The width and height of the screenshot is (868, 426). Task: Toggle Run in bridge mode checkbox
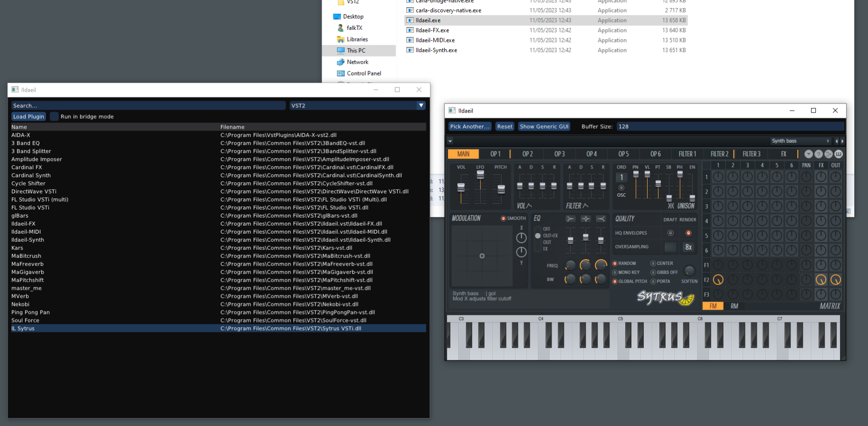[54, 116]
